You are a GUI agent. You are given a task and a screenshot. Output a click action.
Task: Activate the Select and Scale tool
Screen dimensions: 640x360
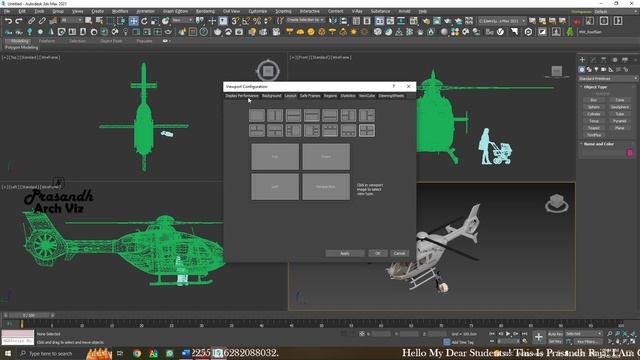155,21
